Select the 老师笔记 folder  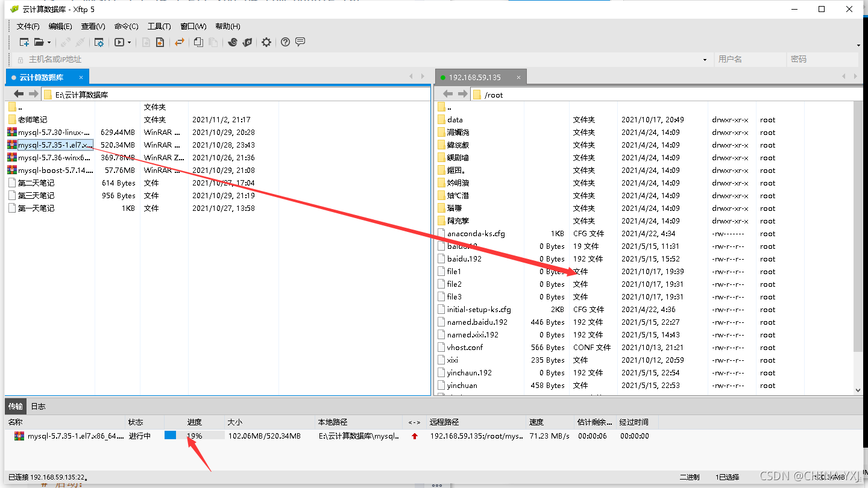(32, 119)
